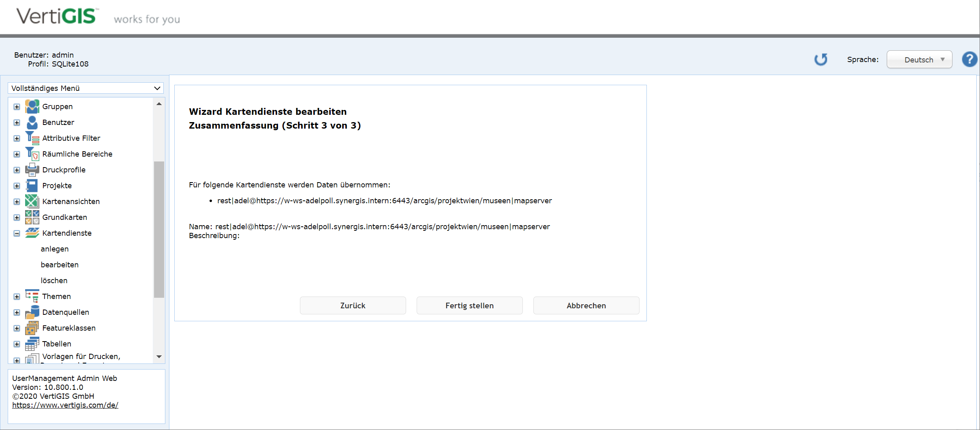
Task: Click Fertig stellen to finish wizard
Action: click(x=470, y=305)
